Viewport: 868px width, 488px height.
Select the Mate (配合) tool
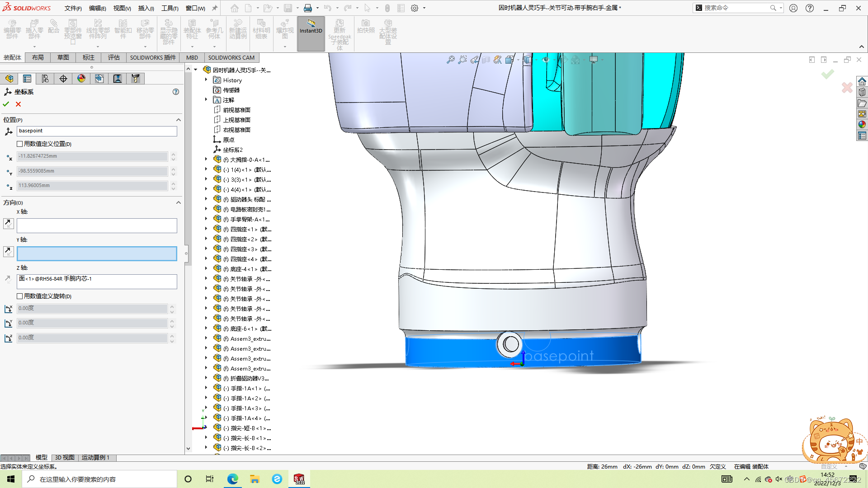54,27
